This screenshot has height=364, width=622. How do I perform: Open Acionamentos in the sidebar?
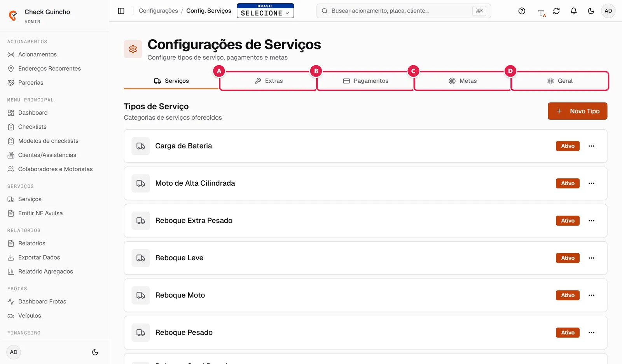(x=37, y=54)
